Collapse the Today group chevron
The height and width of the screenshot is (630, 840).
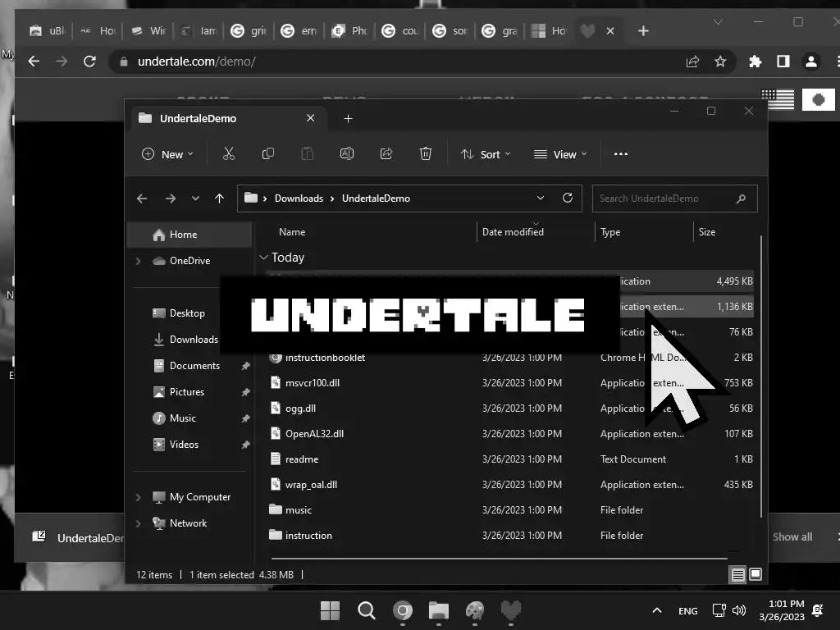tap(263, 258)
